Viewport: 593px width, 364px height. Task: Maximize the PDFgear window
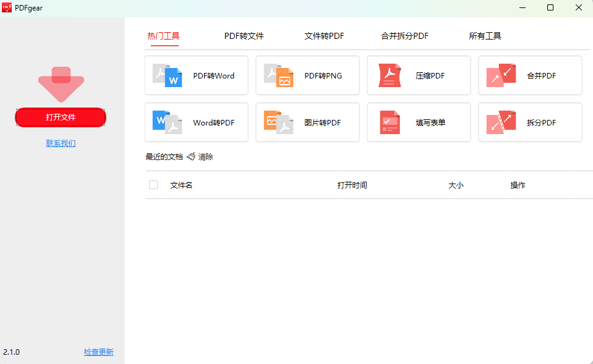click(x=550, y=7)
